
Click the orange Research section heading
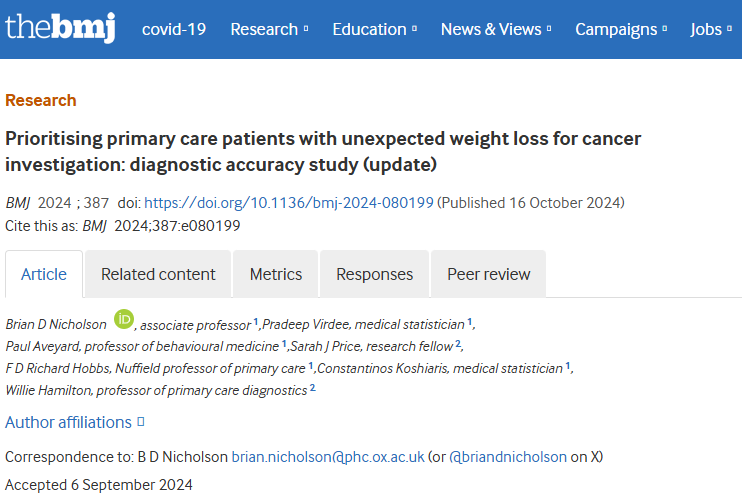[41, 100]
